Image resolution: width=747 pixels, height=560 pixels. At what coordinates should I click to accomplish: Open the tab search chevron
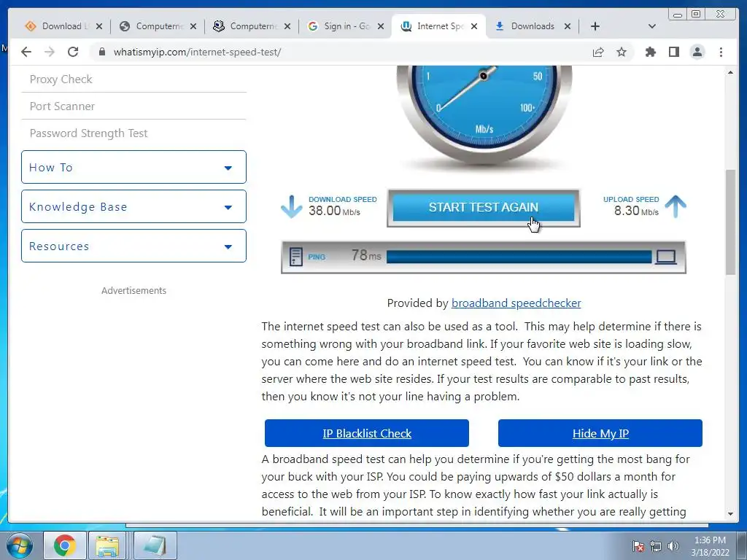[x=652, y=26]
